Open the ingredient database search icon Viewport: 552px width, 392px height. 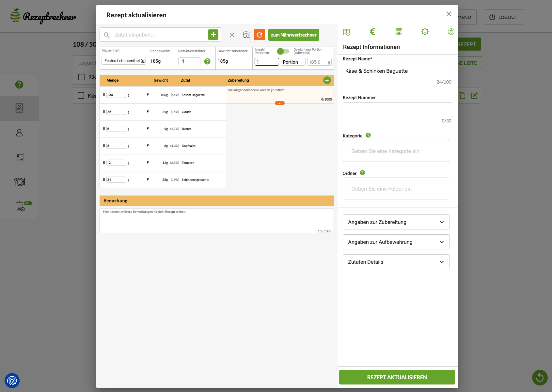pyautogui.click(x=246, y=35)
